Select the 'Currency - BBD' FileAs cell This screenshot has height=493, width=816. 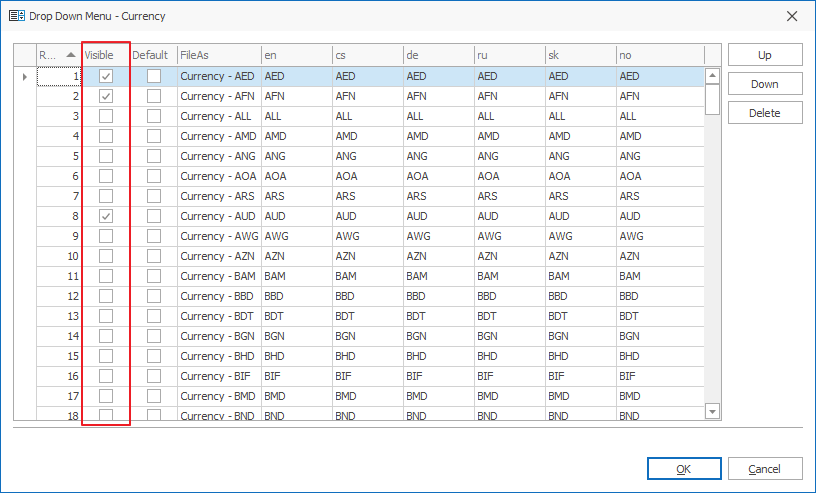(x=219, y=296)
